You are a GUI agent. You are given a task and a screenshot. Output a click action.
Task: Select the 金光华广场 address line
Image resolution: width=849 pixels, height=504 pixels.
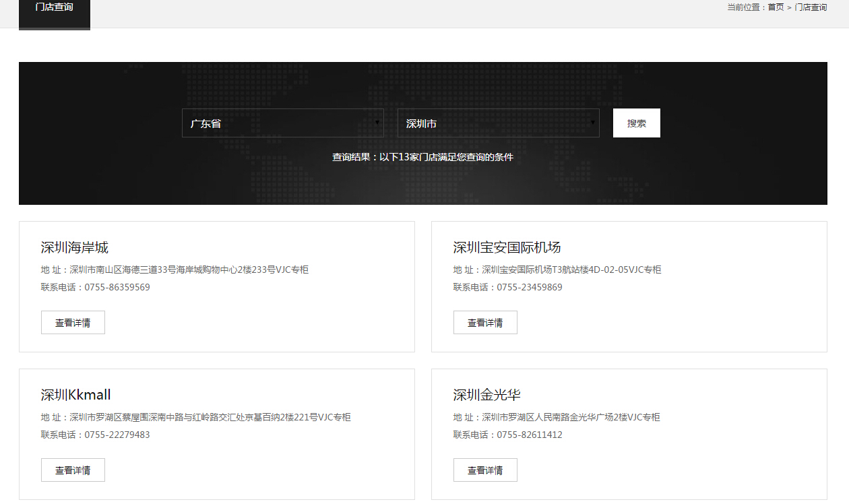point(557,417)
